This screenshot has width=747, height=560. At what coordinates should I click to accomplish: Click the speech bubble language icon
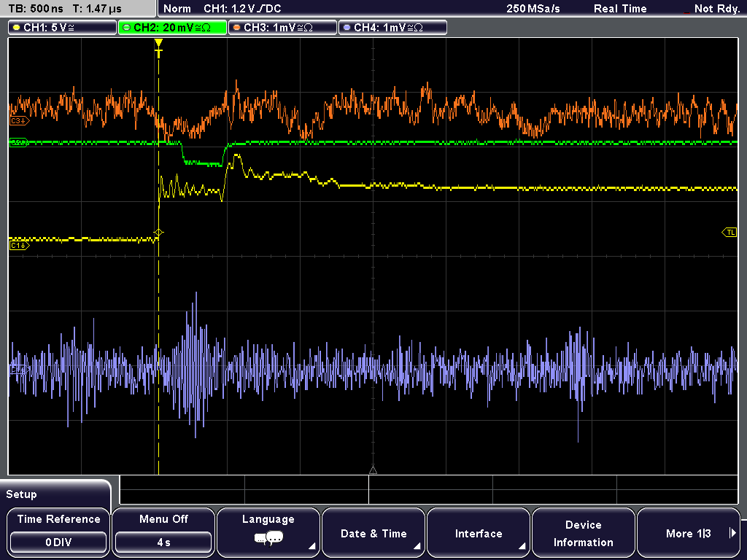tap(268, 539)
